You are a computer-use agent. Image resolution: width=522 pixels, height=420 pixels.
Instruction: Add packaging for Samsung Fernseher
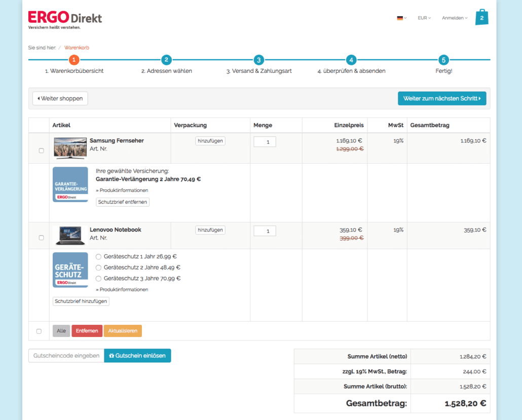coord(210,141)
